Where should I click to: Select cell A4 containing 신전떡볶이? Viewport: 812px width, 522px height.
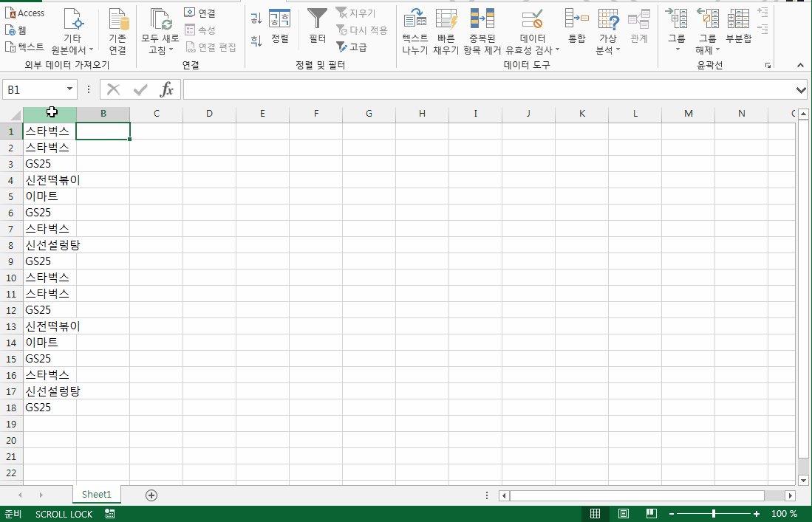pos(50,180)
